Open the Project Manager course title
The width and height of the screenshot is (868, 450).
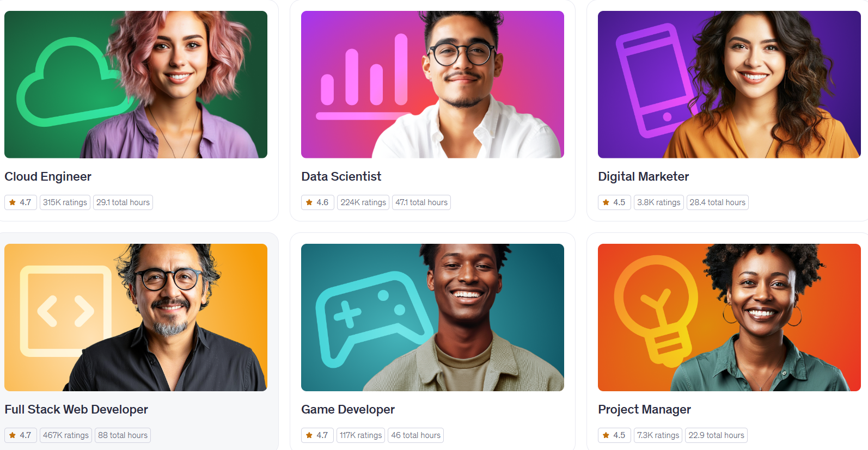click(x=644, y=409)
